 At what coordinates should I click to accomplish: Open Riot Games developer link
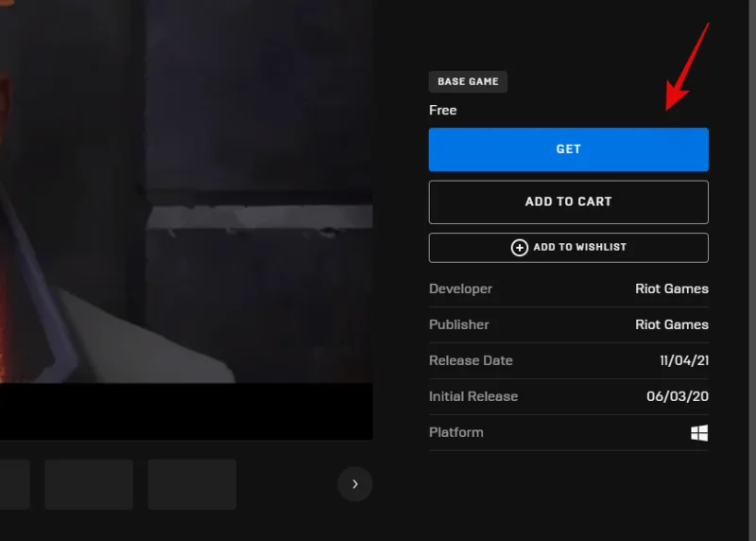[x=672, y=288]
